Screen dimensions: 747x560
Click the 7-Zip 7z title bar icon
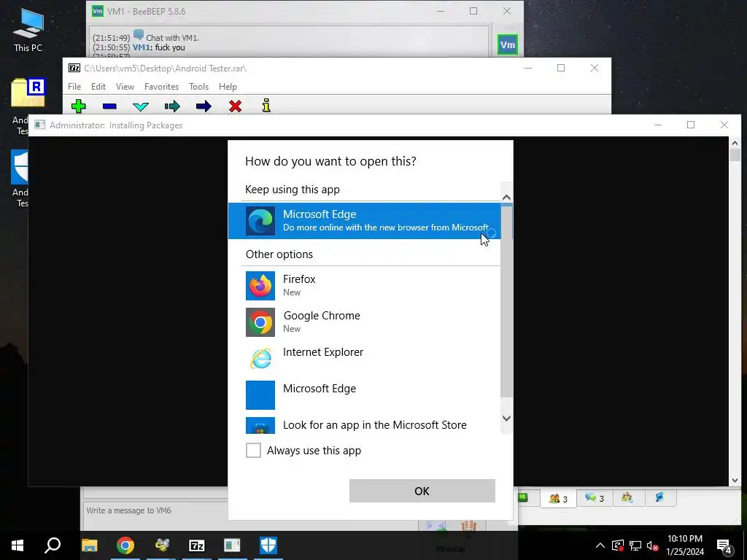(x=74, y=68)
